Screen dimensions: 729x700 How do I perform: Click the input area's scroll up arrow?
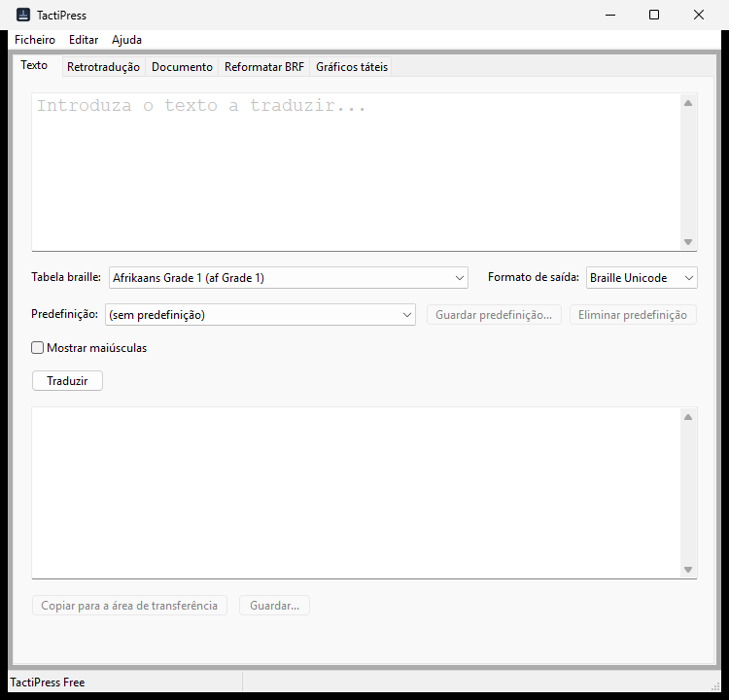point(688,103)
